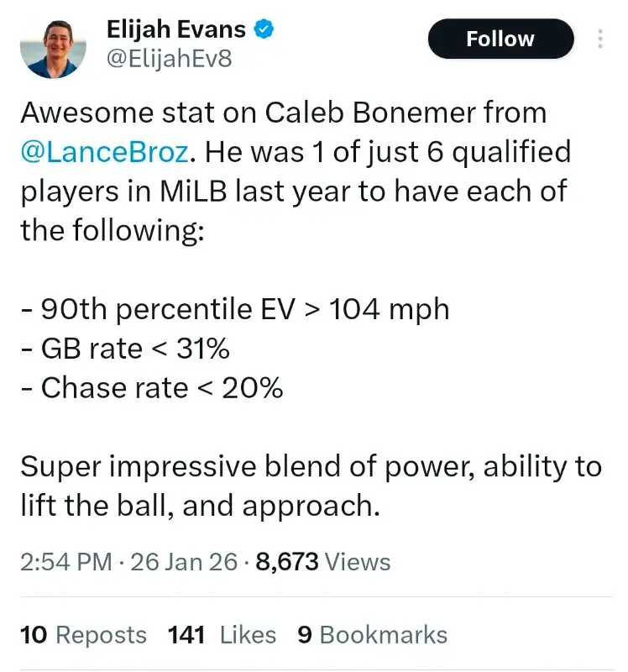
Task: Click the Elijah Evans display name
Action: click(x=176, y=29)
